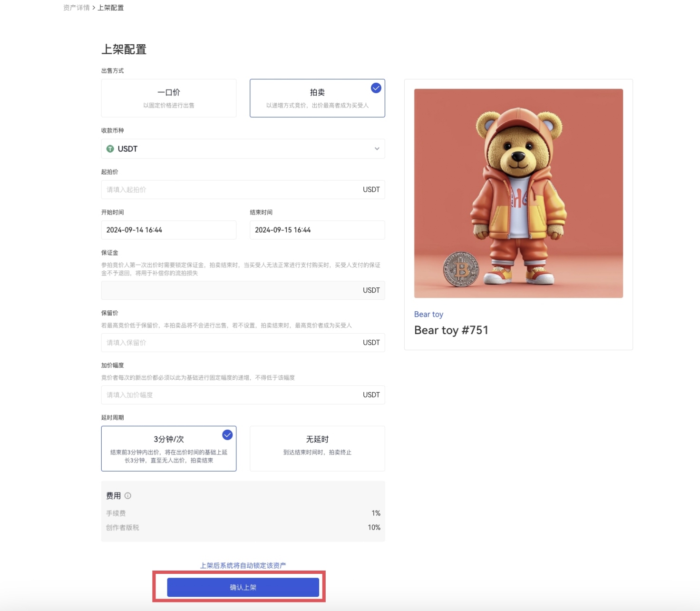Click the checkmark badge on 3分钟/次 option
Viewport: 700px width, 611px height.
coord(227,435)
